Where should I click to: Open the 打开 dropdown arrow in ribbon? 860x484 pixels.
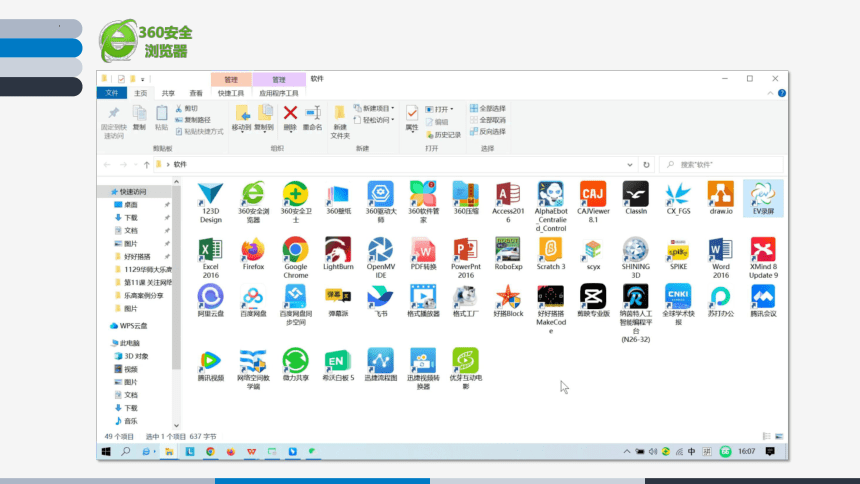click(451, 109)
